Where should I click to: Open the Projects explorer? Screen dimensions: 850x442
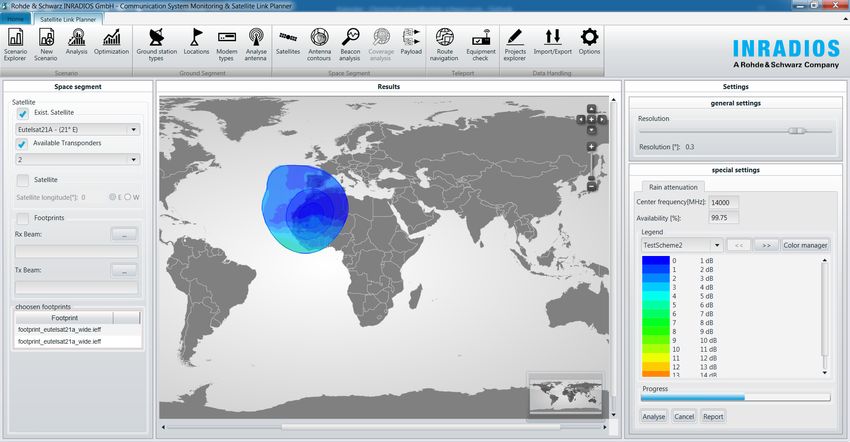pos(514,44)
